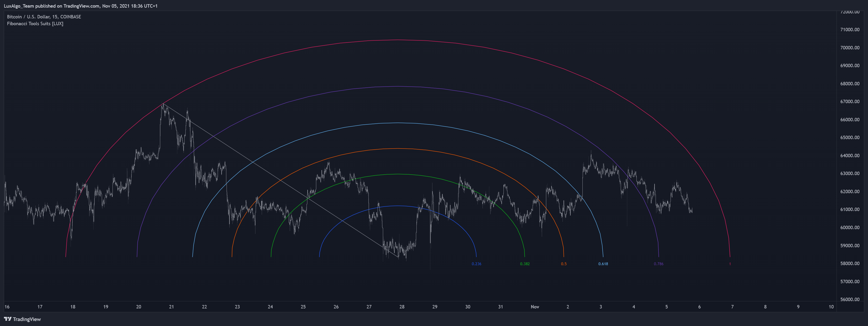
Task: Click the green 0.382 arc label
Action: pos(525,264)
